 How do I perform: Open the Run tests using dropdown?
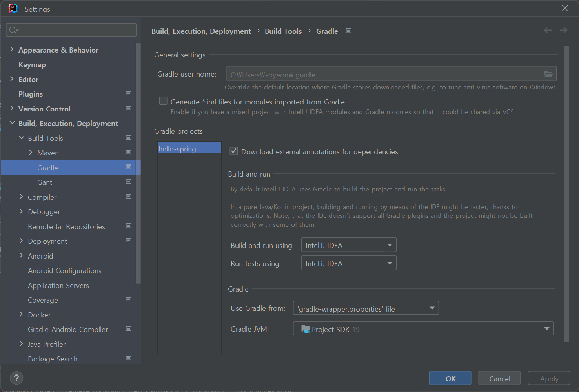(x=349, y=263)
